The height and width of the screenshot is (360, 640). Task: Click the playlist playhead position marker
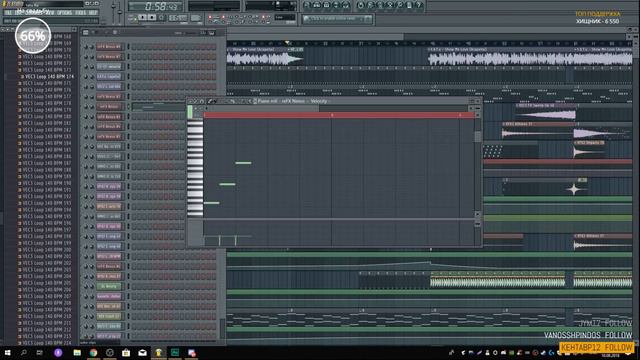click(287, 42)
